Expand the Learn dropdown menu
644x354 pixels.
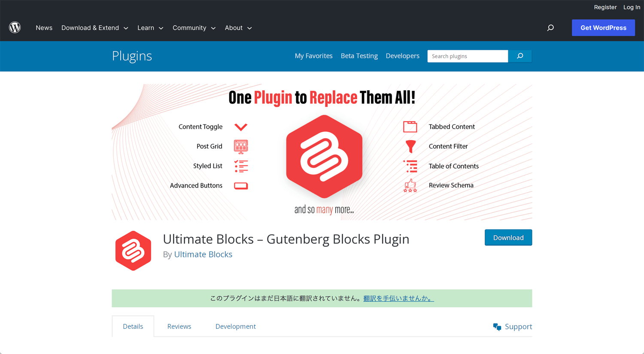point(150,28)
